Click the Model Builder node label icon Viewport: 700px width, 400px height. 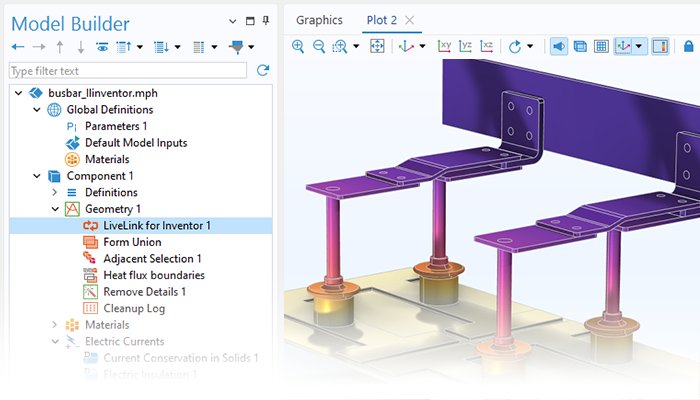[199, 47]
